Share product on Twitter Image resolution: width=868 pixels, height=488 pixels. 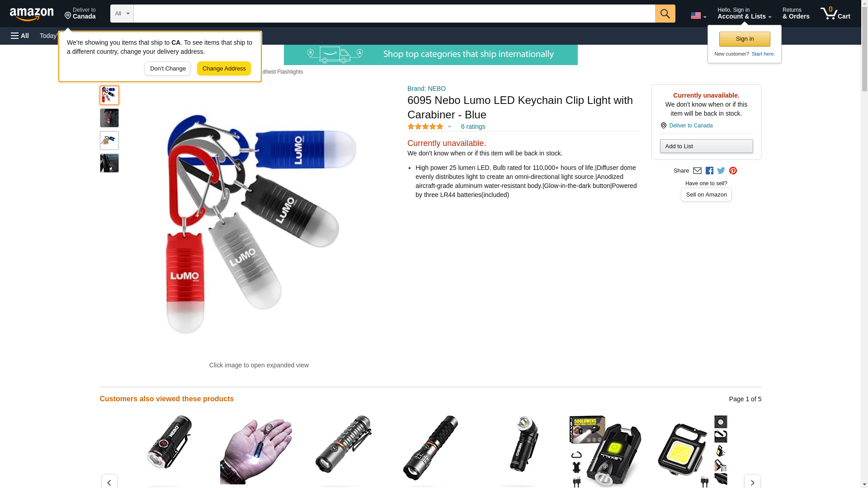click(x=721, y=171)
